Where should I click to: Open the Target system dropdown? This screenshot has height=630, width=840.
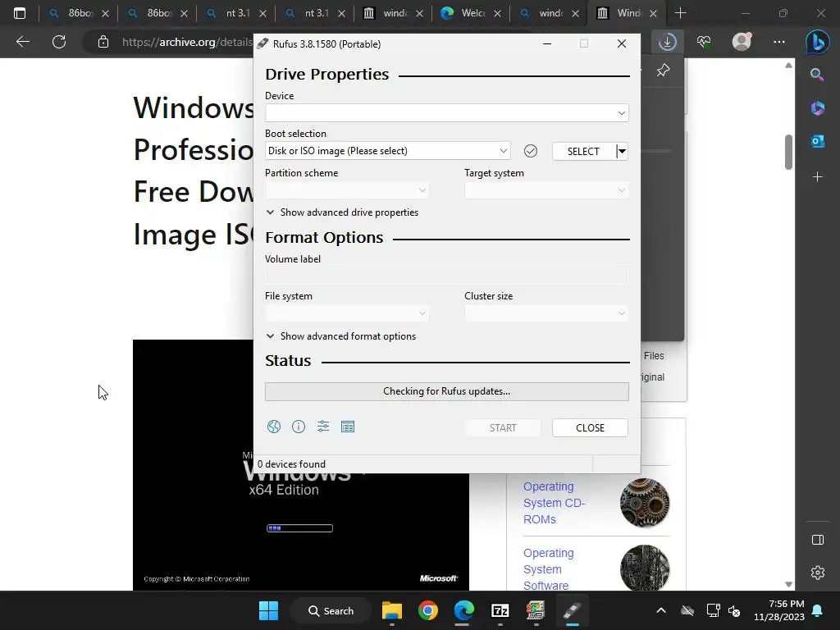(546, 190)
